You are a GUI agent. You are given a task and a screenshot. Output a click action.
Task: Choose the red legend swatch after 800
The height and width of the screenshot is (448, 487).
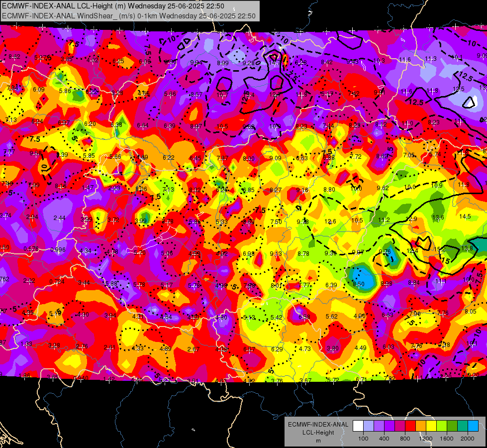click(410, 426)
